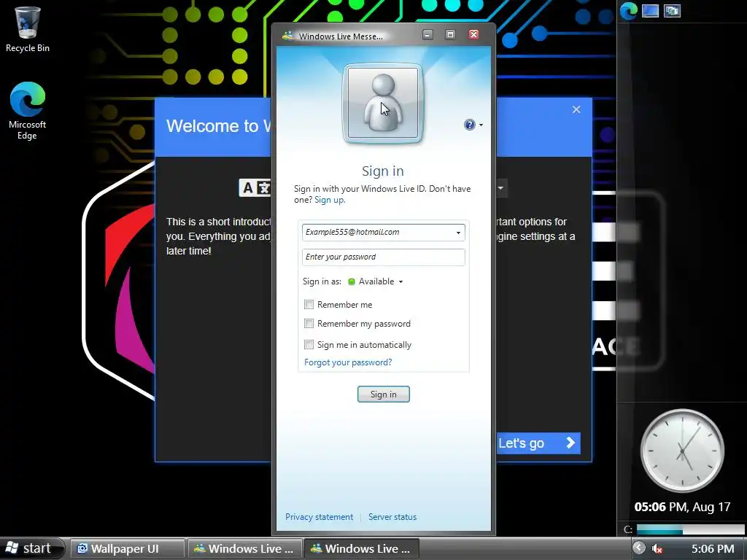Click the language translate icon in Welcome dialog
This screenshot has width=747, height=560.
click(255, 188)
